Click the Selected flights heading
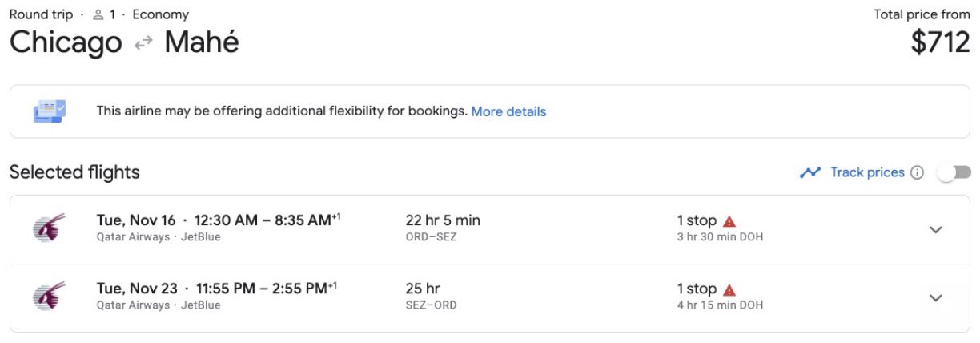This screenshot has height=343, width=980. 74,171
